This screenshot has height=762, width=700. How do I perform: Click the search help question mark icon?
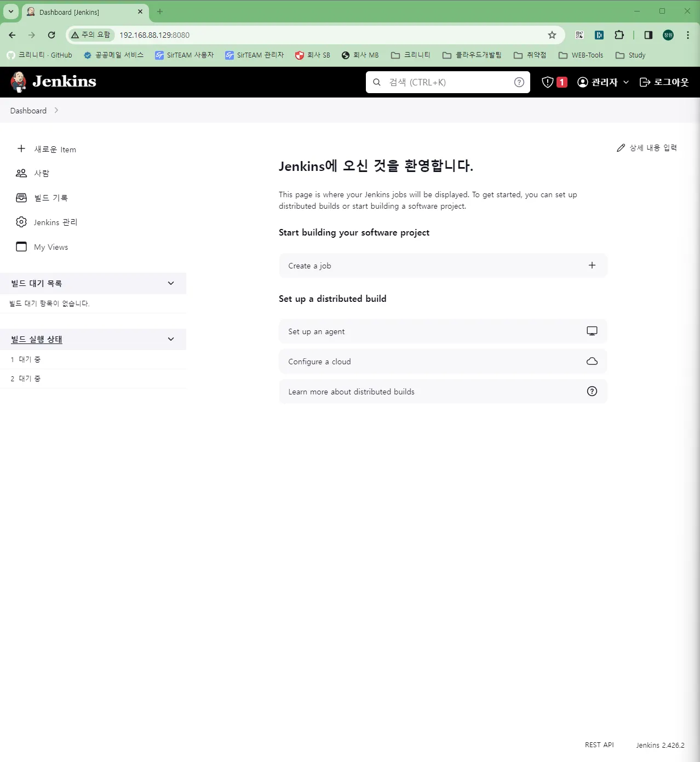point(519,82)
